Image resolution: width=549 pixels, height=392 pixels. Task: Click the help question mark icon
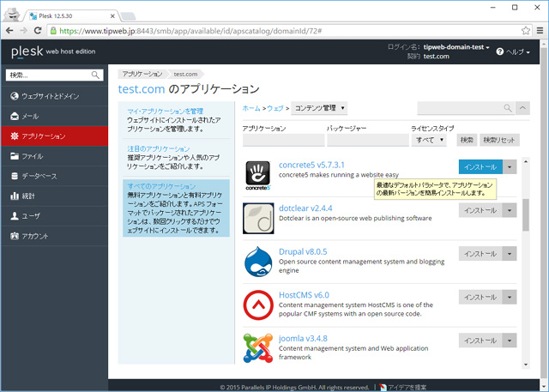(499, 51)
